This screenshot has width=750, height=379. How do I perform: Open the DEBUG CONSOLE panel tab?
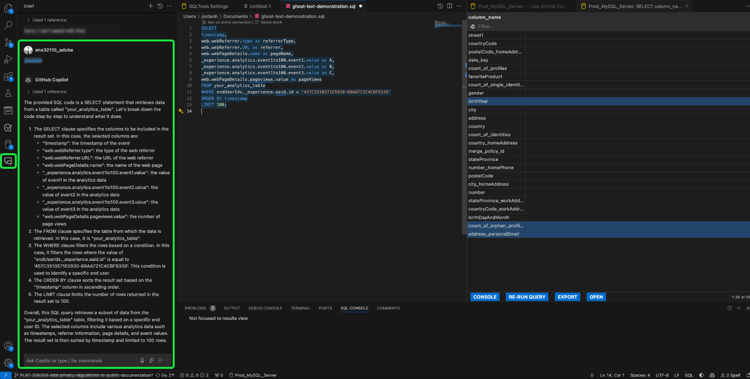(265, 308)
